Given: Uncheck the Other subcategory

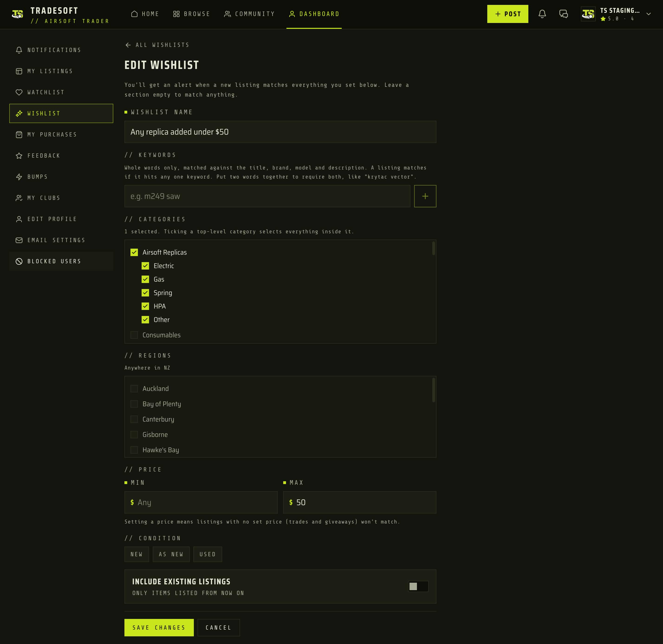Looking at the screenshot, I should (146, 320).
